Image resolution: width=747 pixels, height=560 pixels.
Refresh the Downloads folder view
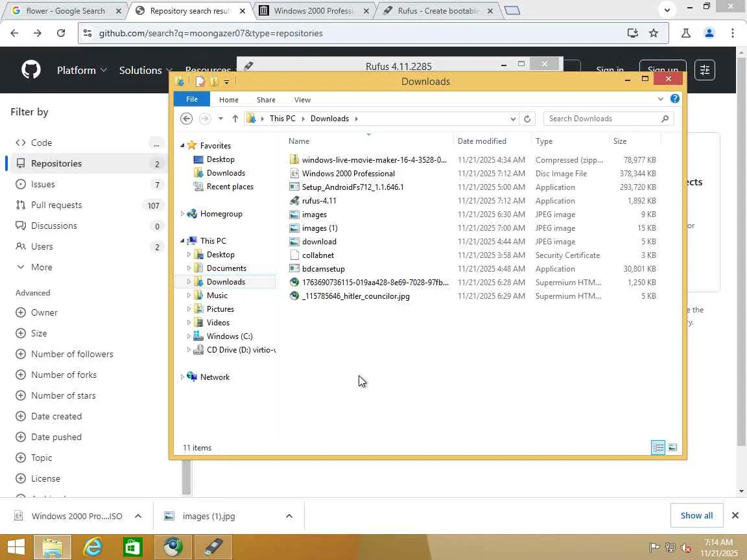point(527,119)
